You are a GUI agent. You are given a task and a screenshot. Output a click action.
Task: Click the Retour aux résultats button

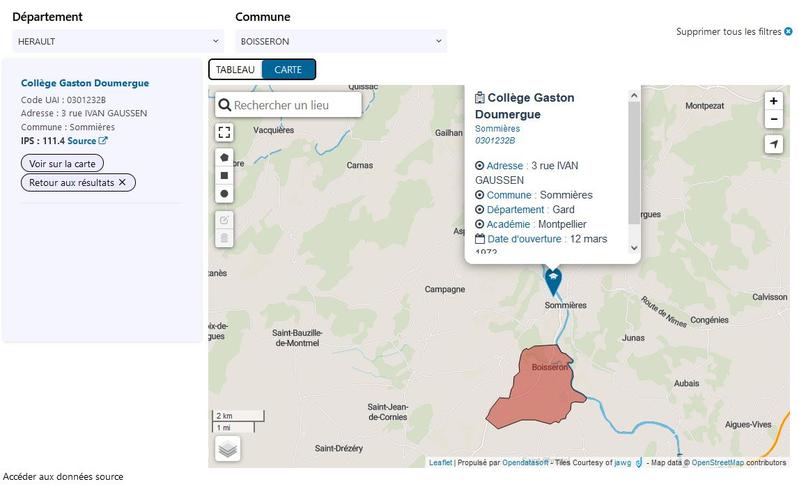coord(78,182)
